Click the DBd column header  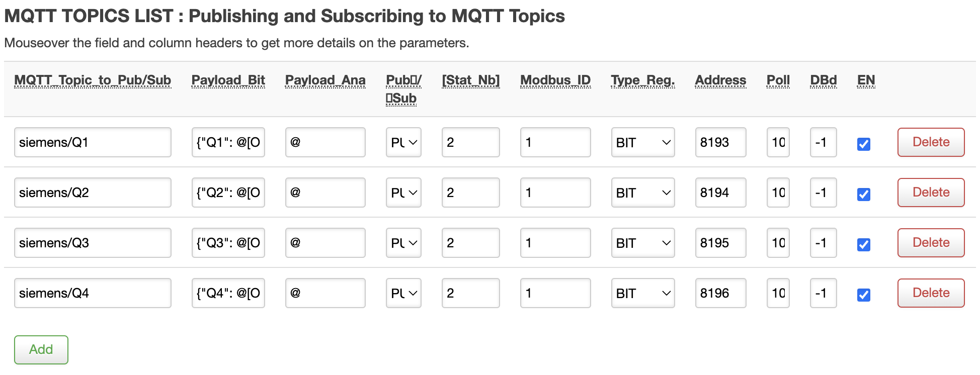(823, 80)
